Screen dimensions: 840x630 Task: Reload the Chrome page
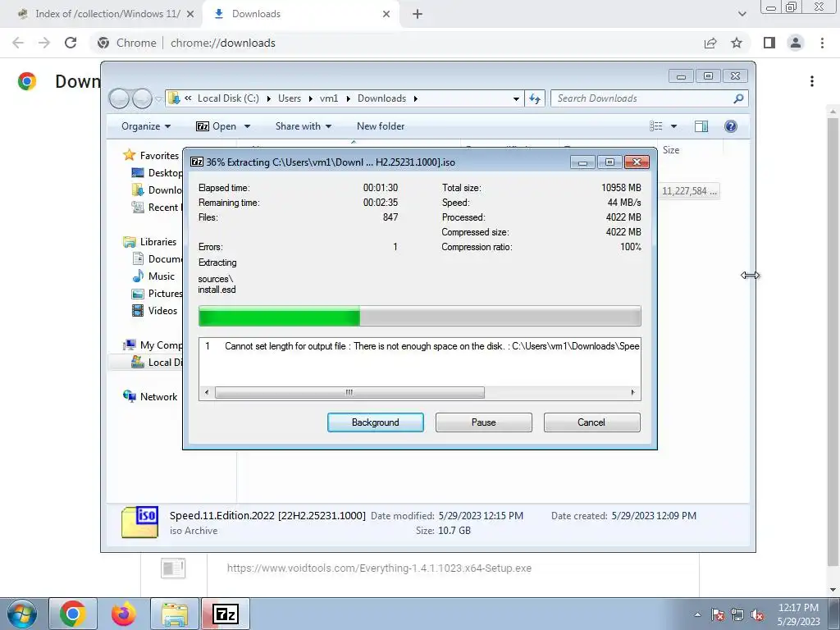coord(71,43)
